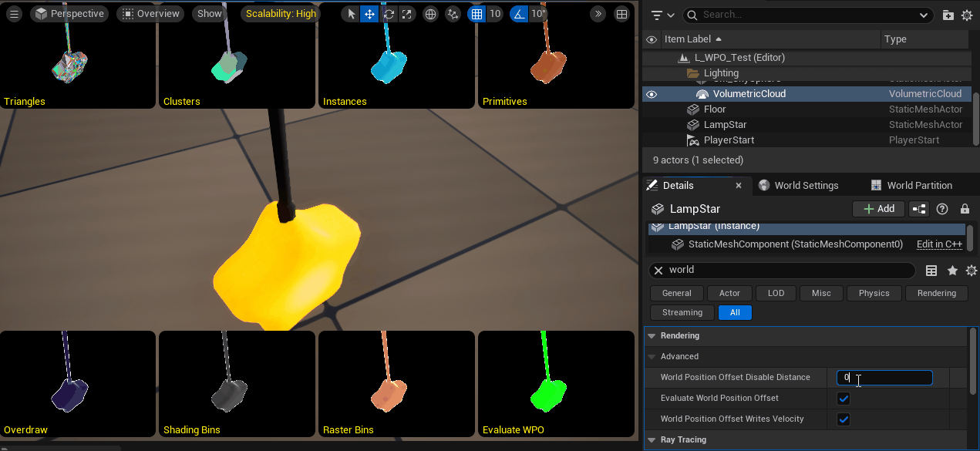Screen dimensions: 980x451
Task: Filter by General category
Action: coord(677,293)
